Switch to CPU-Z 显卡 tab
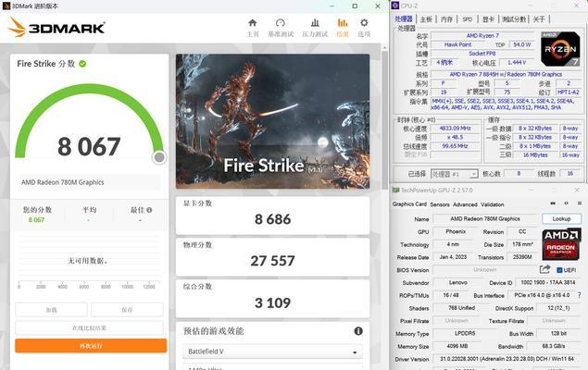 [x=488, y=19]
